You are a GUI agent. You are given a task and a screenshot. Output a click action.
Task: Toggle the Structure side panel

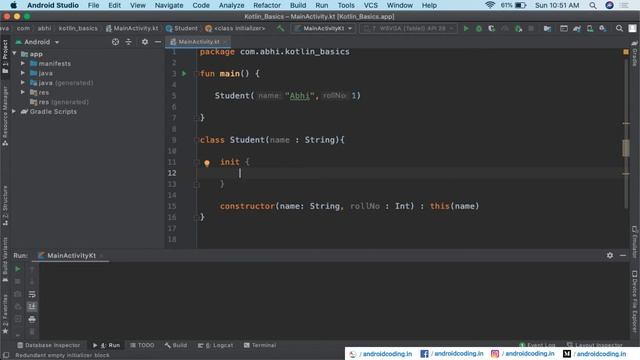(x=5, y=206)
